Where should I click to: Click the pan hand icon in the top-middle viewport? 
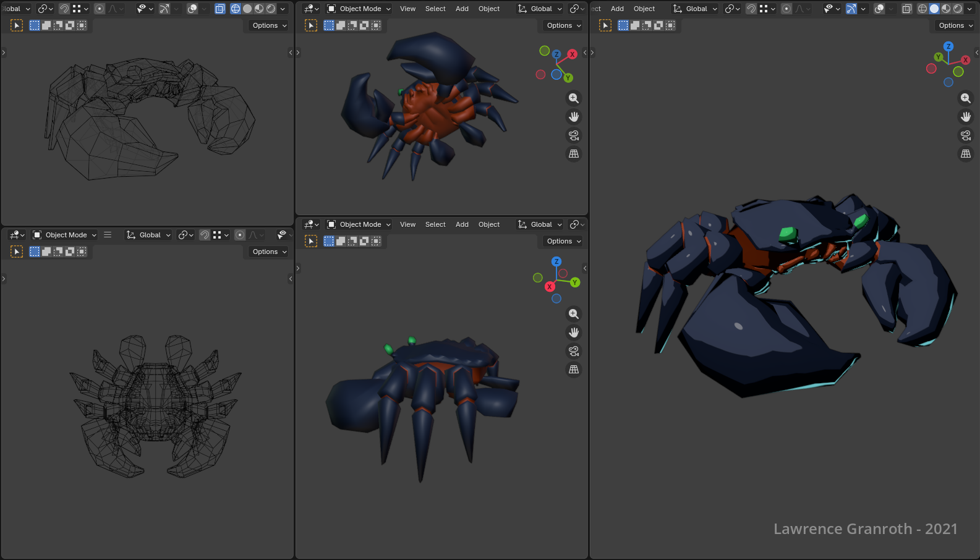pos(574,117)
